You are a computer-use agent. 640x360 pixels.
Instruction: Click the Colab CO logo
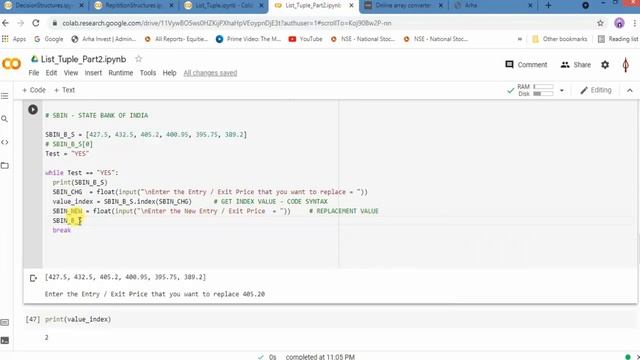coord(11,64)
